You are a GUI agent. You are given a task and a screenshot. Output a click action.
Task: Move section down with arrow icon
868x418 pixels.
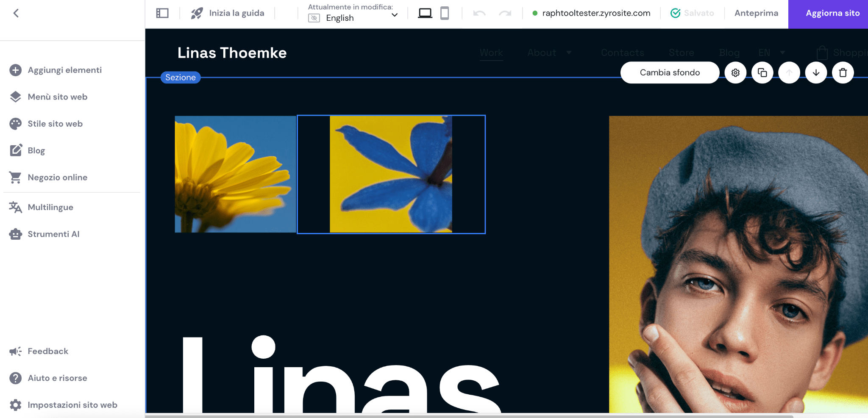tap(816, 73)
